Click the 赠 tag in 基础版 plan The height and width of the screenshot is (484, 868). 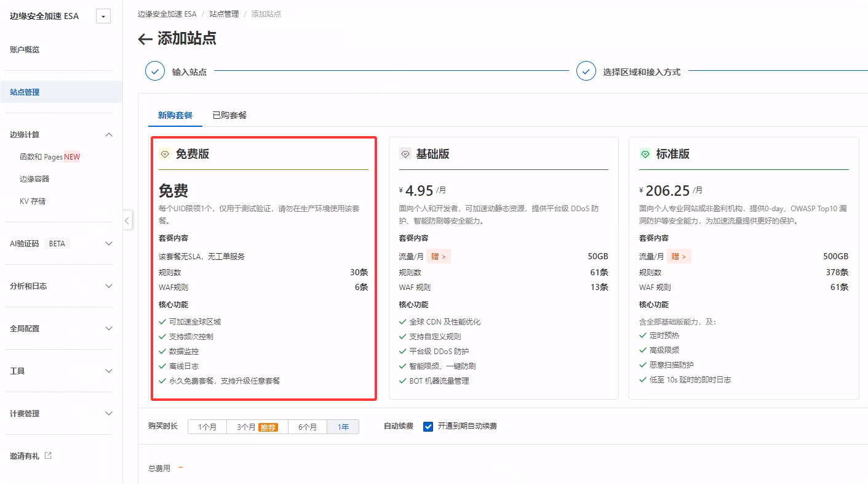click(439, 256)
